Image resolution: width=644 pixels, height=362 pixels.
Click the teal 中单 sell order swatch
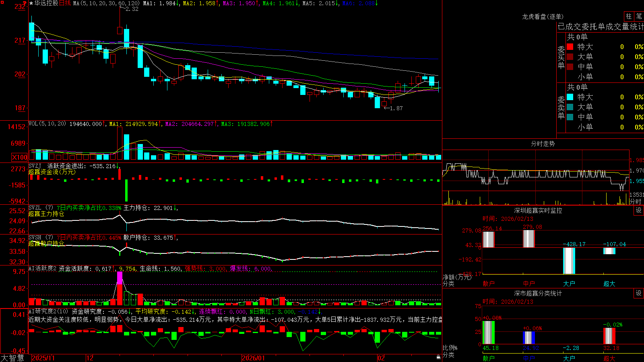(x=570, y=117)
